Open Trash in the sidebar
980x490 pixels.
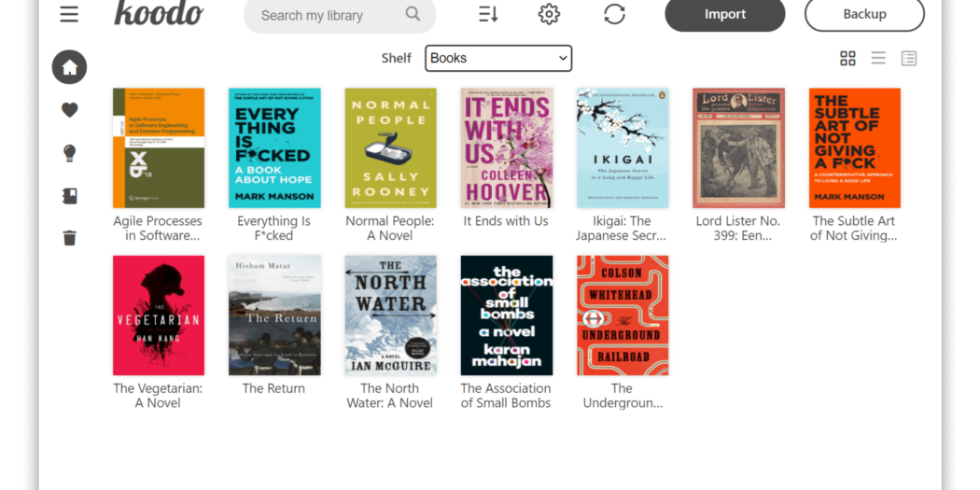click(x=69, y=238)
